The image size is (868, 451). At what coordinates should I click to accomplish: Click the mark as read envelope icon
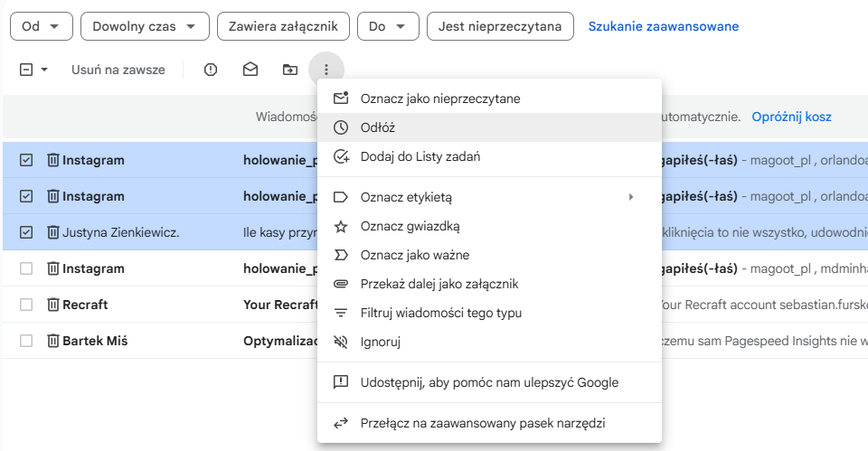coord(250,70)
